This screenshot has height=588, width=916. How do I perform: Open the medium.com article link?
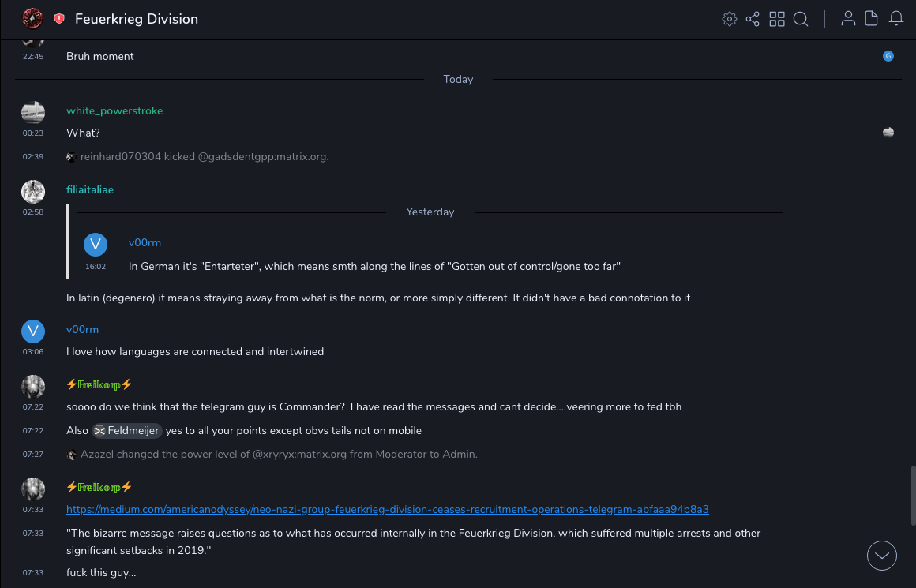click(387, 509)
